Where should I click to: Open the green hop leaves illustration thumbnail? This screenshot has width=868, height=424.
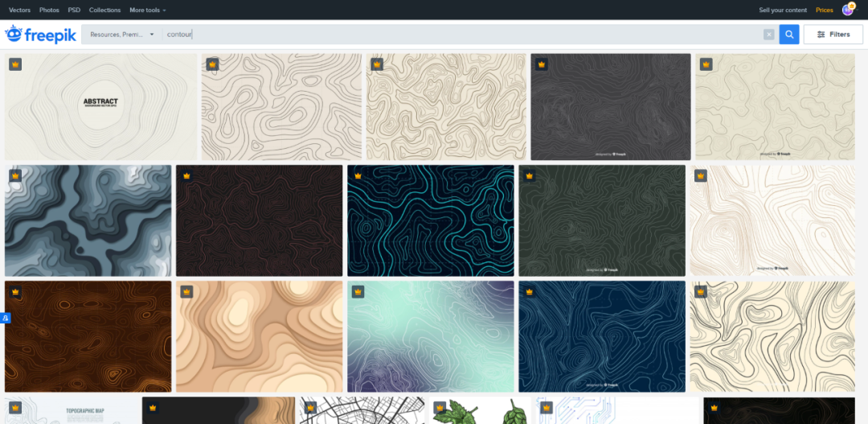click(480, 410)
